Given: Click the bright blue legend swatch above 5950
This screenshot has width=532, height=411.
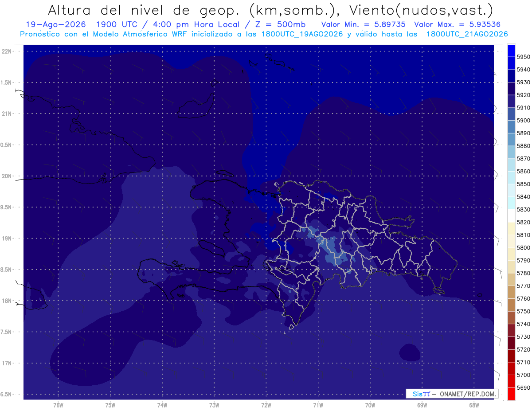Looking at the screenshot, I should tap(511, 50).
